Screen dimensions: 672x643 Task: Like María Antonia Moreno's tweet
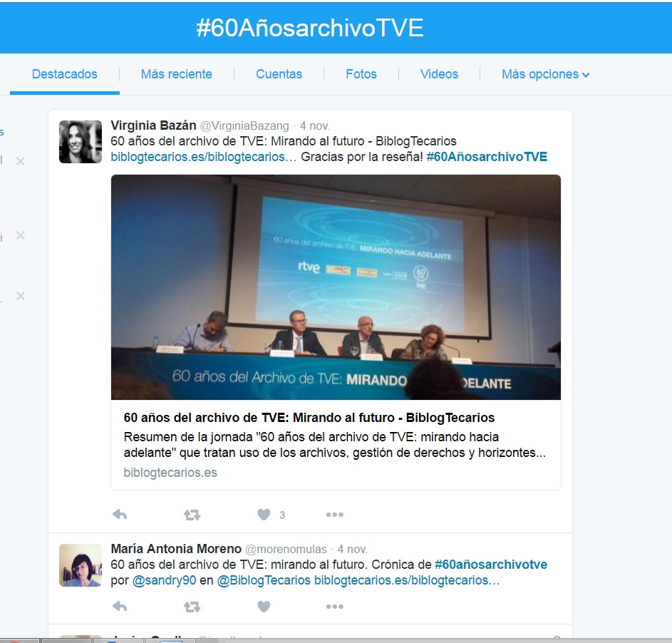point(264,606)
